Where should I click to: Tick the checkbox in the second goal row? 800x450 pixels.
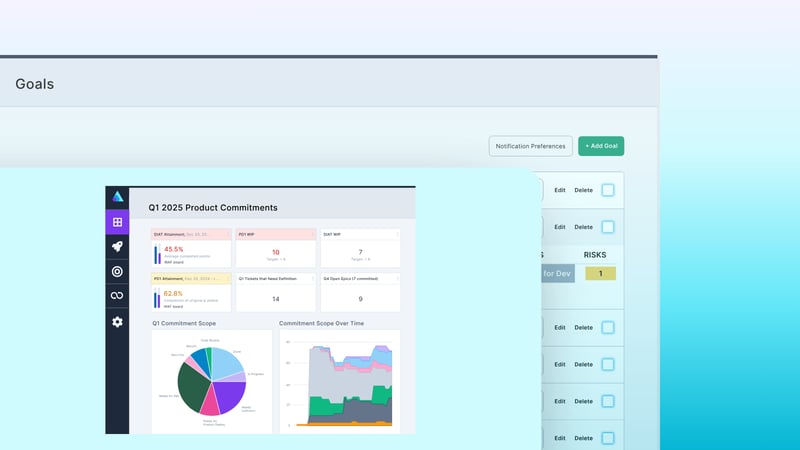[608, 227]
